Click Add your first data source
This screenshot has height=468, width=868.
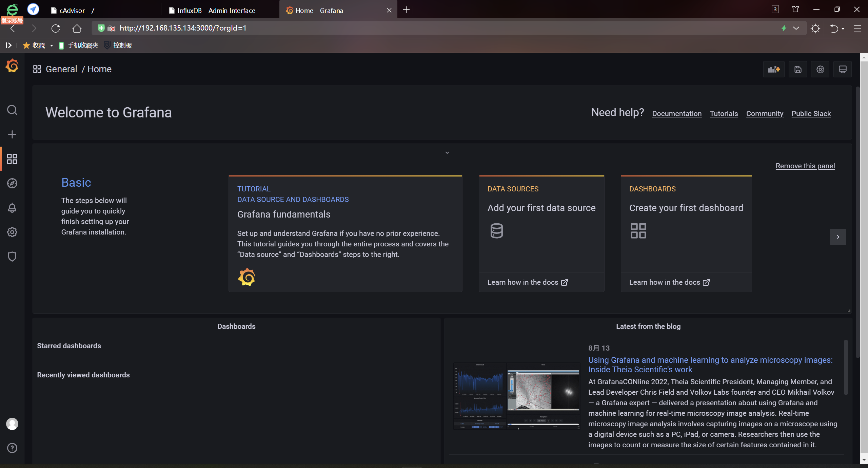coord(541,208)
